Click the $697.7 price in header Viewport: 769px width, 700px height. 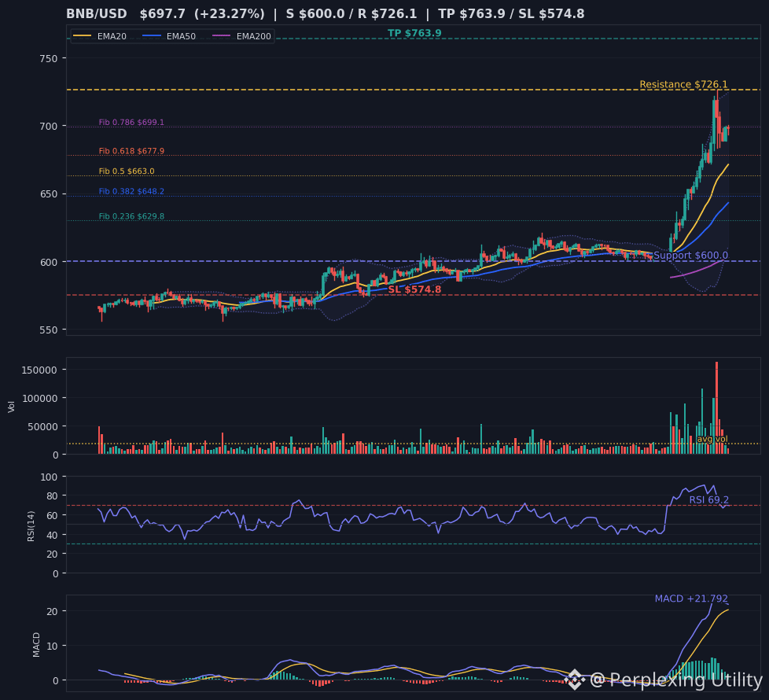[162, 13]
